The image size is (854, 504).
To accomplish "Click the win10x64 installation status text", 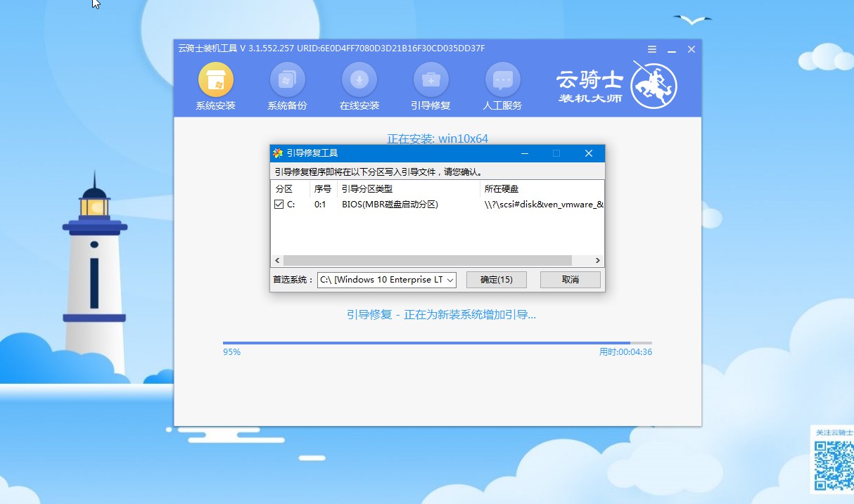I will (x=438, y=138).
